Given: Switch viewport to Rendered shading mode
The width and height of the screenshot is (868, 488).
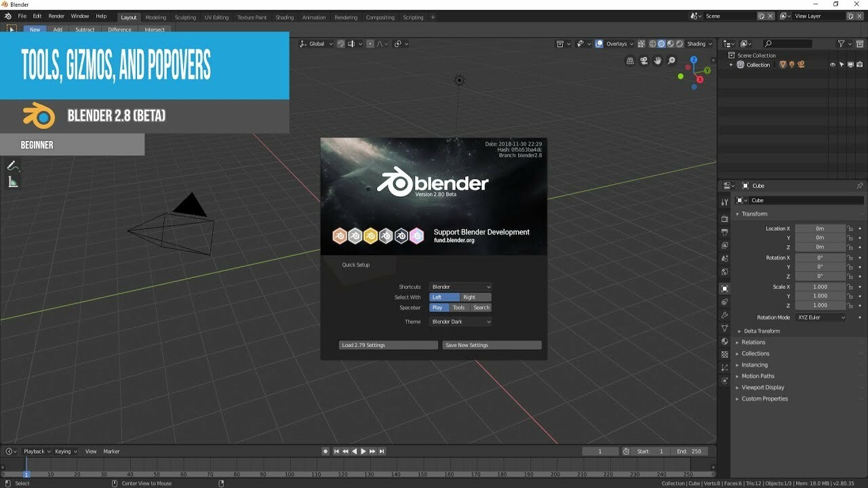Looking at the screenshot, I should click(679, 43).
